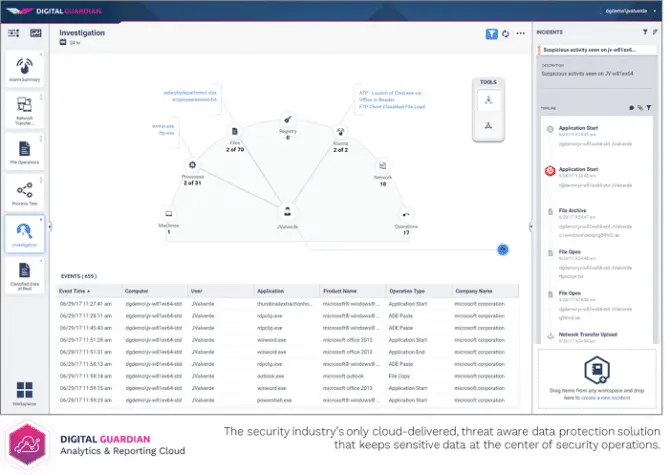Open the Alarm Summary workspace
This screenshot has width=670, height=475.
click(24, 69)
